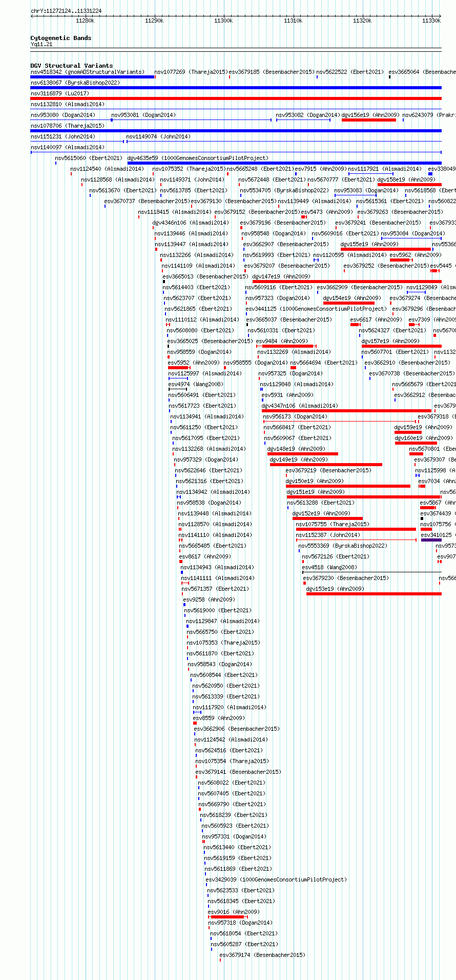Click esv8559 (Ahn2009) label
Image resolution: width=456 pixels, height=980 pixels.
pos(219,718)
